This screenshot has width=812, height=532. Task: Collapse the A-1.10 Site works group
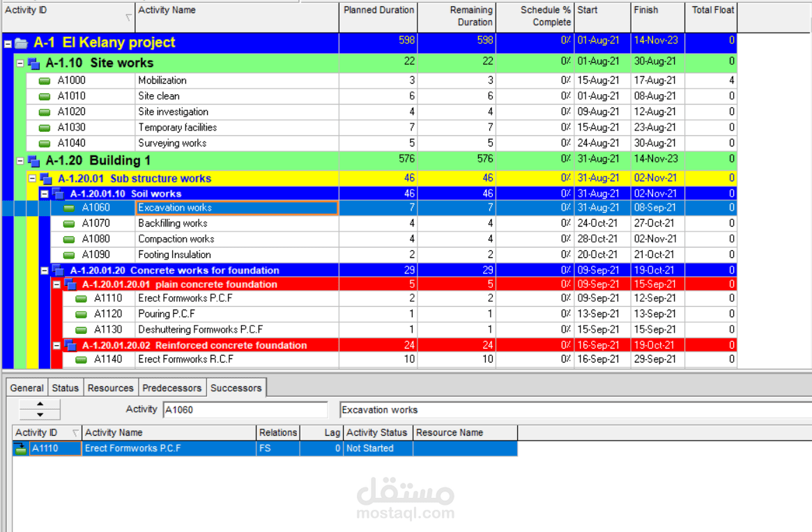[x=20, y=63]
